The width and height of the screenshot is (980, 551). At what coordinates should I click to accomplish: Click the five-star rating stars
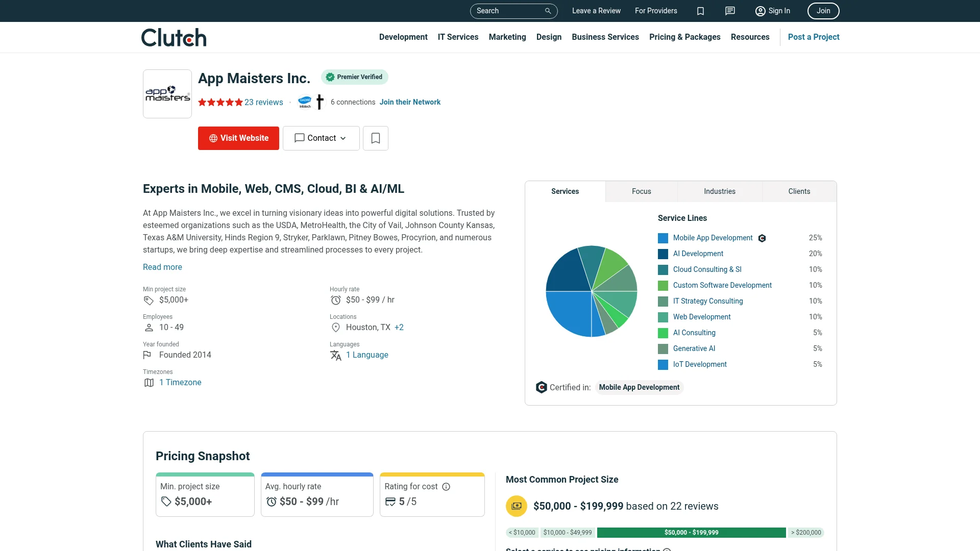pyautogui.click(x=220, y=102)
